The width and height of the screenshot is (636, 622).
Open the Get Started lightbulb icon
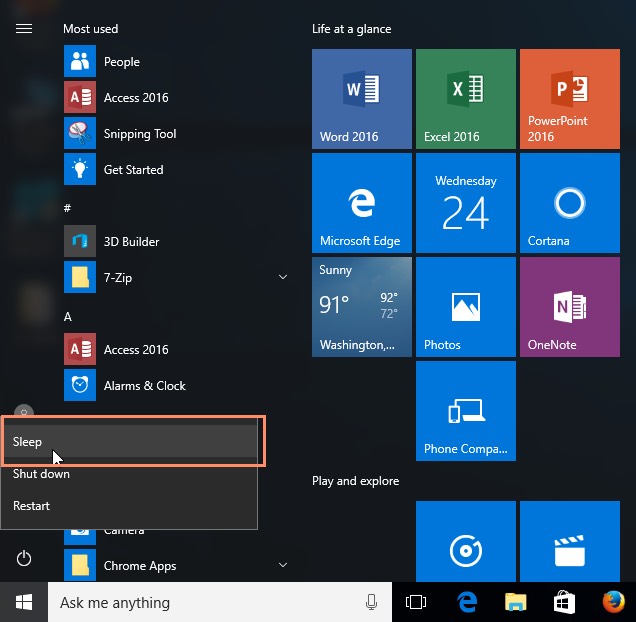point(80,169)
